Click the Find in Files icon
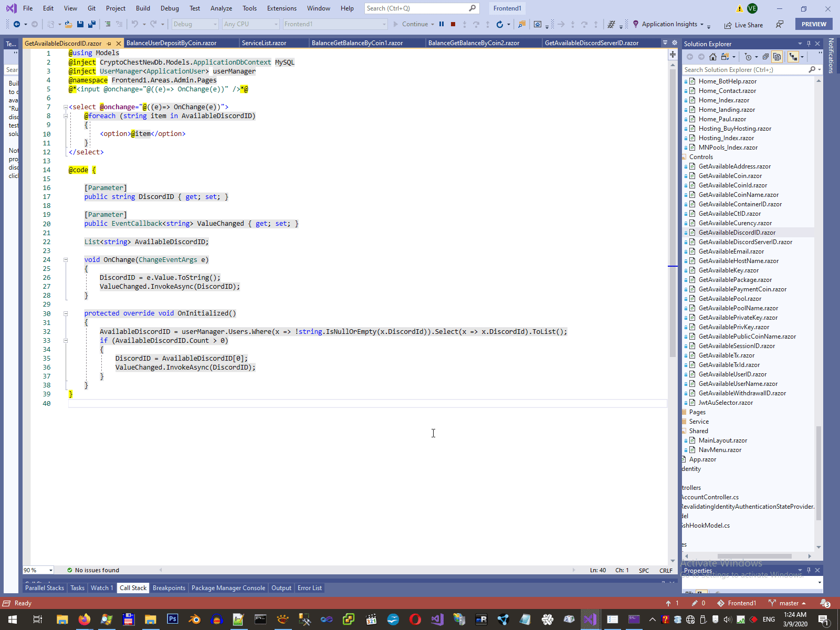 click(522, 24)
